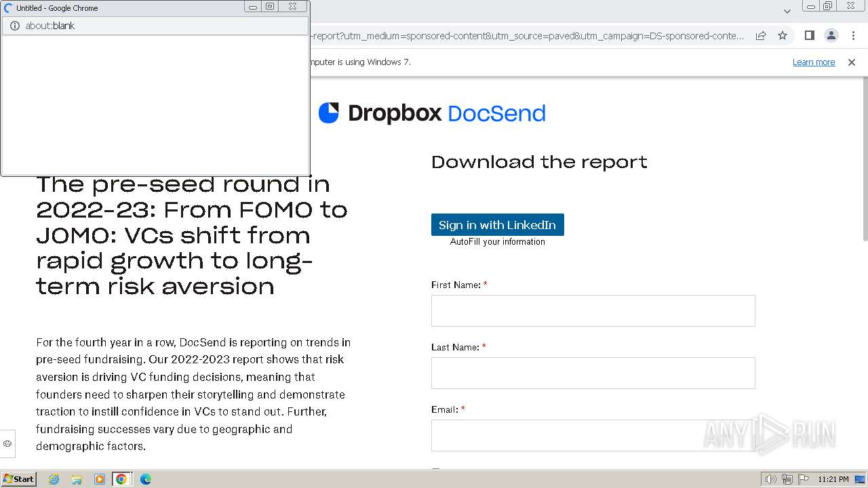Click the Untitled - Google Chrome title bar
The image size is (868, 488).
click(x=122, y=7)
